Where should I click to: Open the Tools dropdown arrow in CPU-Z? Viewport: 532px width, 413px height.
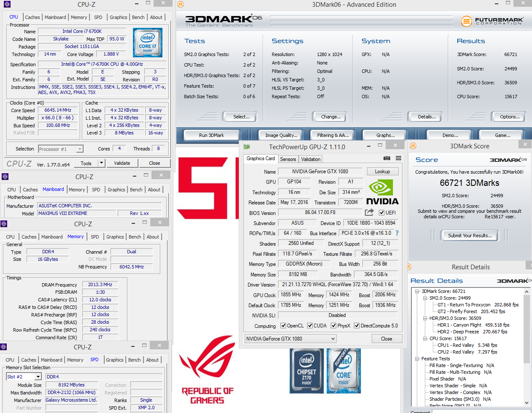tap(101, 163)
